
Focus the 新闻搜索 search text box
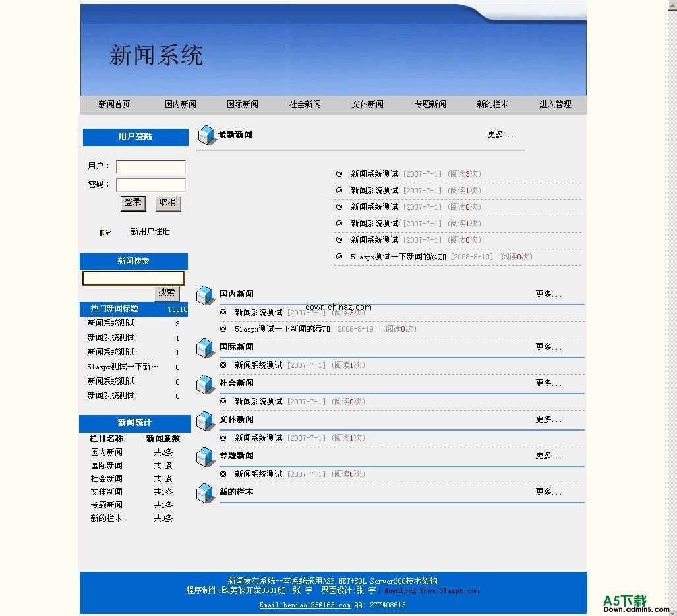pos(133,278)
